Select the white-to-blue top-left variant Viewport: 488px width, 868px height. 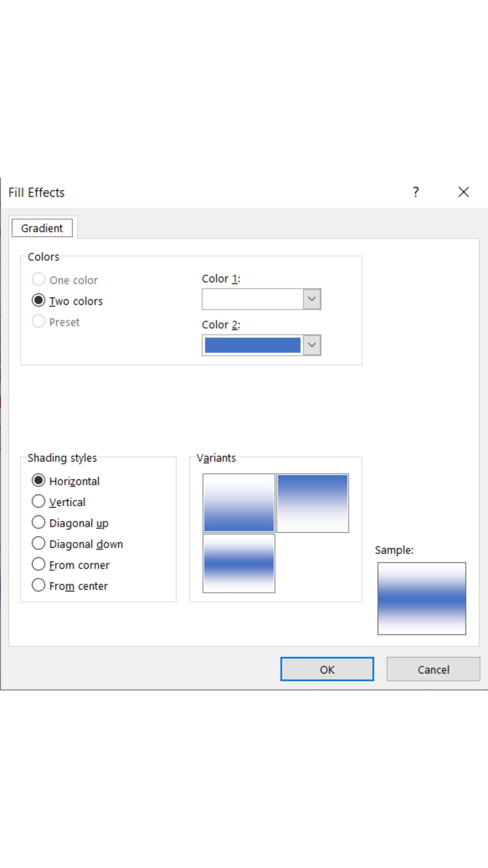[x=239, y=503]
